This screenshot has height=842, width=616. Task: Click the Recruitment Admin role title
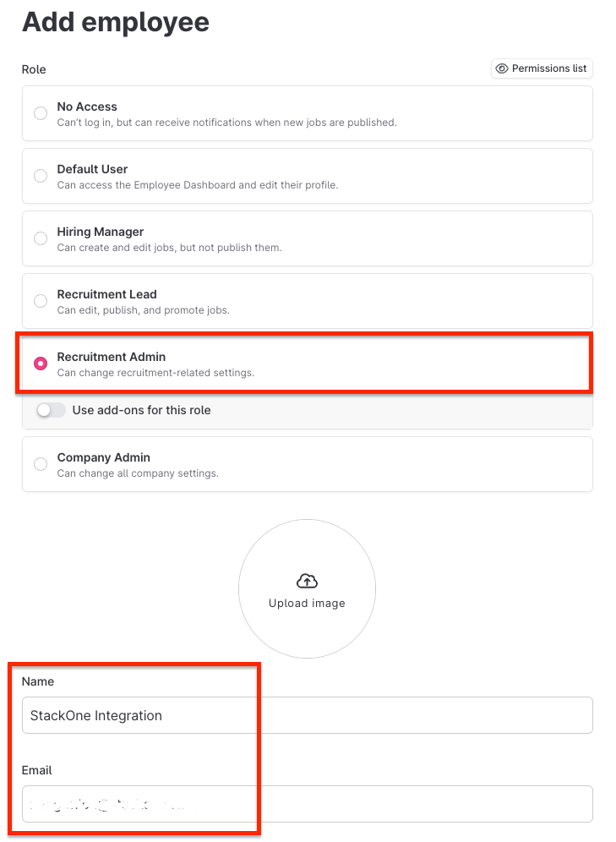click(111, 357)
